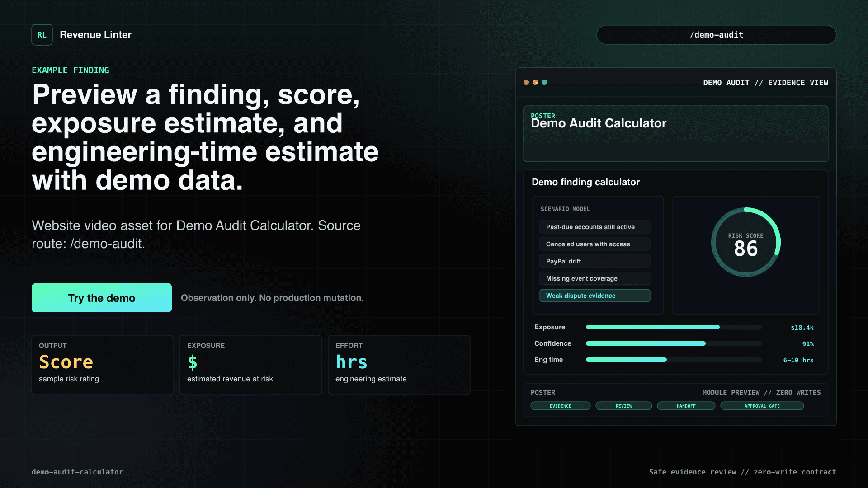Pick Missing event coverage scenario
The image size is (868, 488).
[x=594, y=278]
